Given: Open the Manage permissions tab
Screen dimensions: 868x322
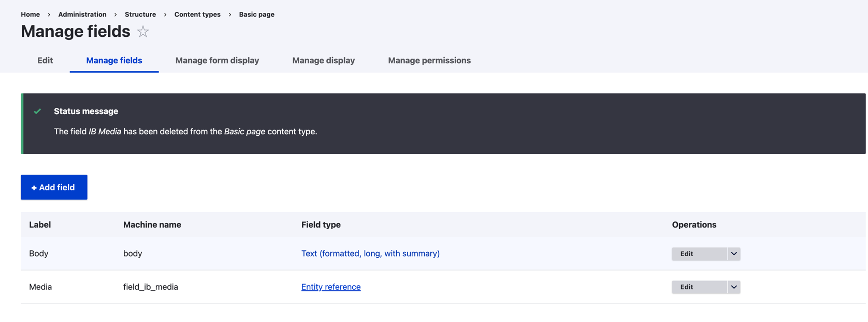Looking at the screenshot, I should point(429,61).
